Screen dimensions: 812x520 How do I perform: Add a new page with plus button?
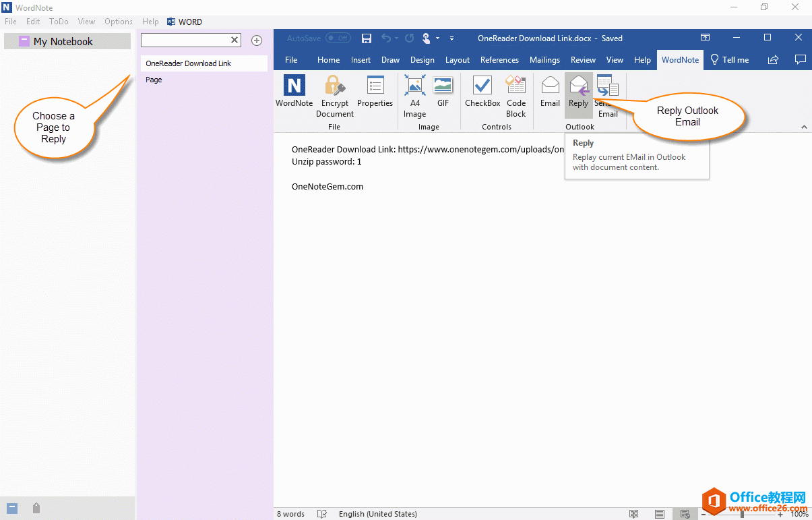coord(257,40)
